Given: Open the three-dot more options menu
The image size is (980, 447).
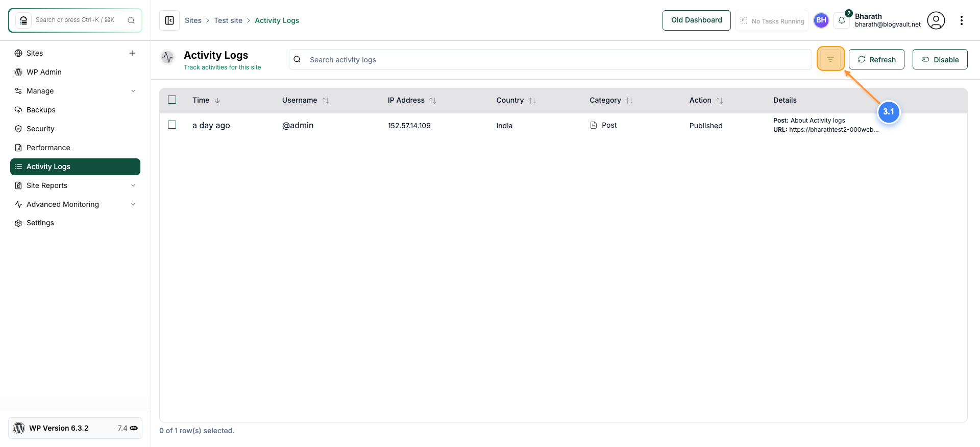Looking at the screenshot, I should 962,20.
